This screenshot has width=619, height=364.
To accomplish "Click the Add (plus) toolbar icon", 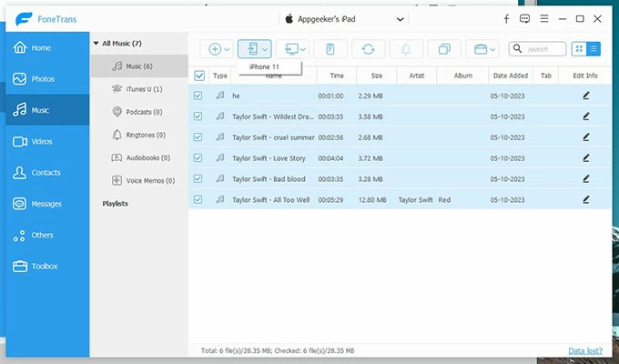I will click(x=215, y=49).
